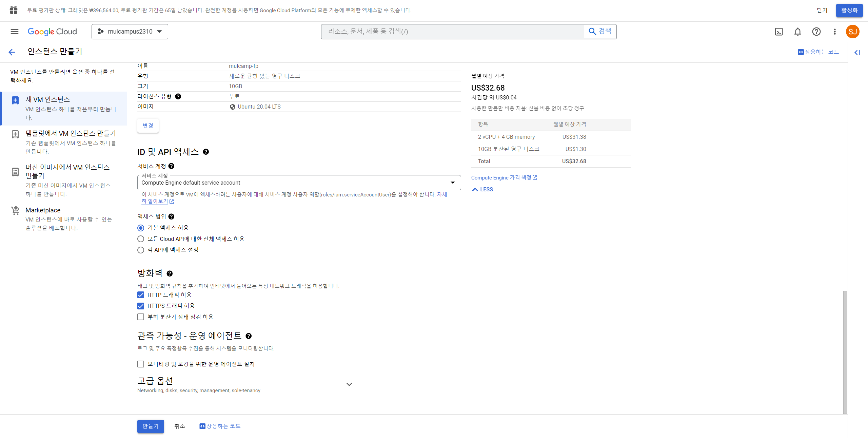Viewport: 868px width, 438px height.
Task: Click the SJ account avatar
Action: pos(852,32)
